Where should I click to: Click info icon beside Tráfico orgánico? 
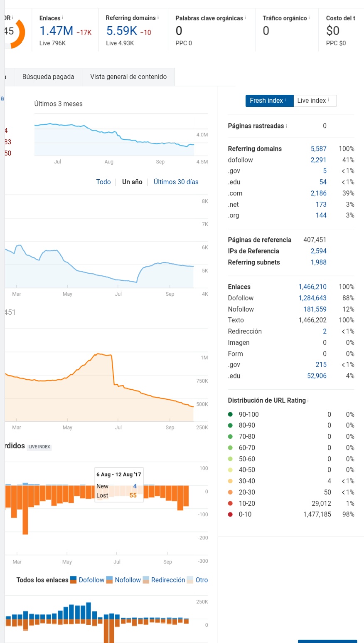click(x=310, y=18)
